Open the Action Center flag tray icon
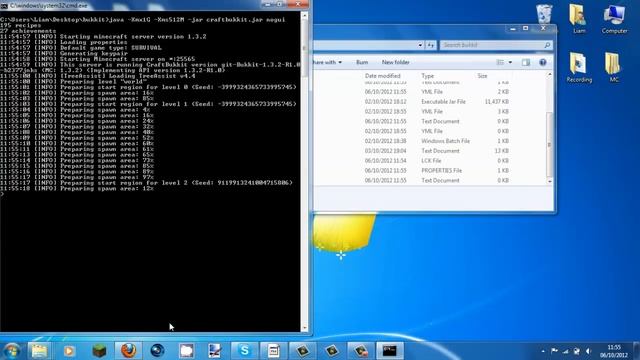 554,351
